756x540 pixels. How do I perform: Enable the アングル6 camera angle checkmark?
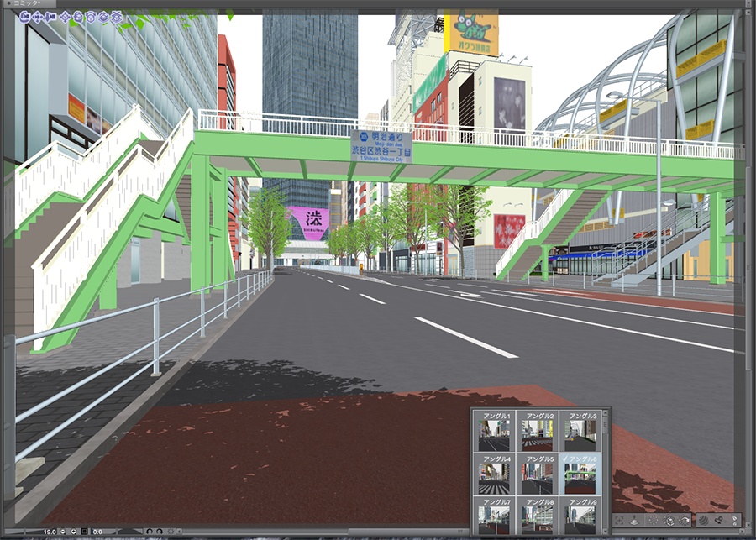pos(564,459)
